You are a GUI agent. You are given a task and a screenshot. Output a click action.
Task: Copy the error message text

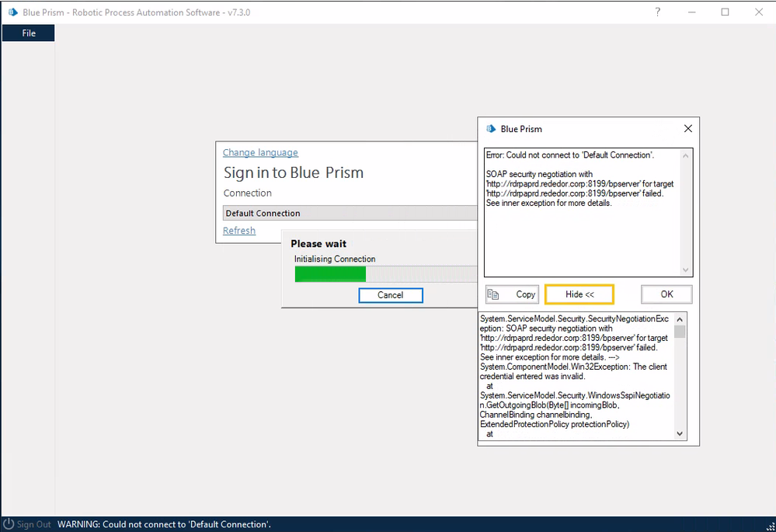[512, 294]
